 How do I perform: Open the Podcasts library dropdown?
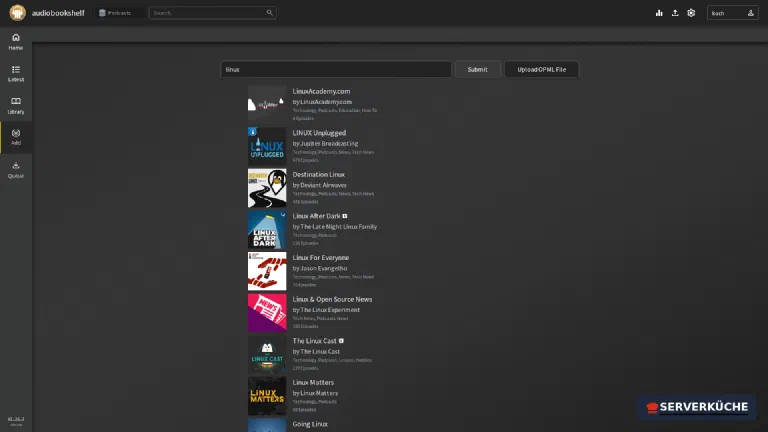point(120,13)
